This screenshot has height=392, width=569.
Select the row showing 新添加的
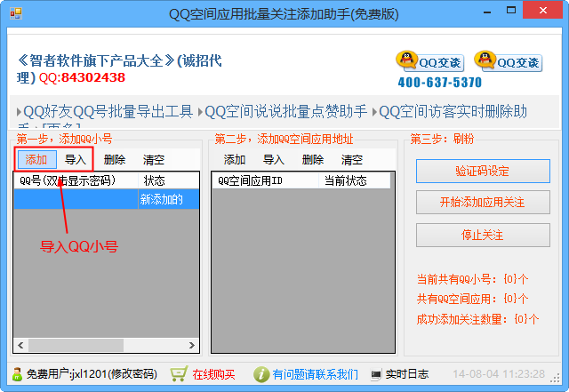[x=107, y=199]
